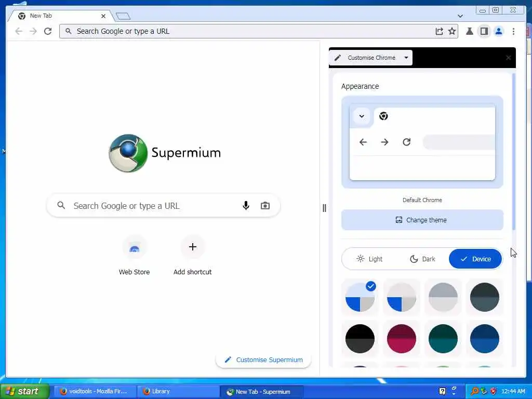The width and height of the screenshot is (532, 399).
Task: Open a new tab with the tab strip button
Action: (123, 16)
